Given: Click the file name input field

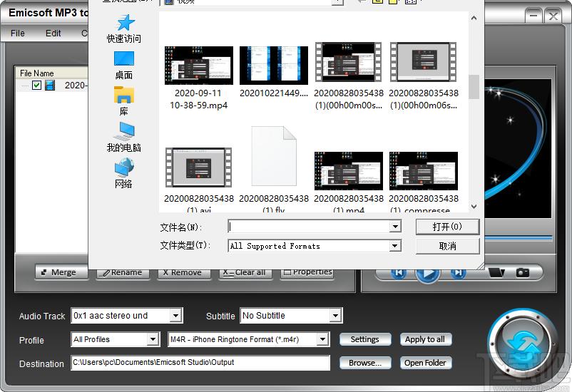Looking at the screenshot, I should point(310,227).
